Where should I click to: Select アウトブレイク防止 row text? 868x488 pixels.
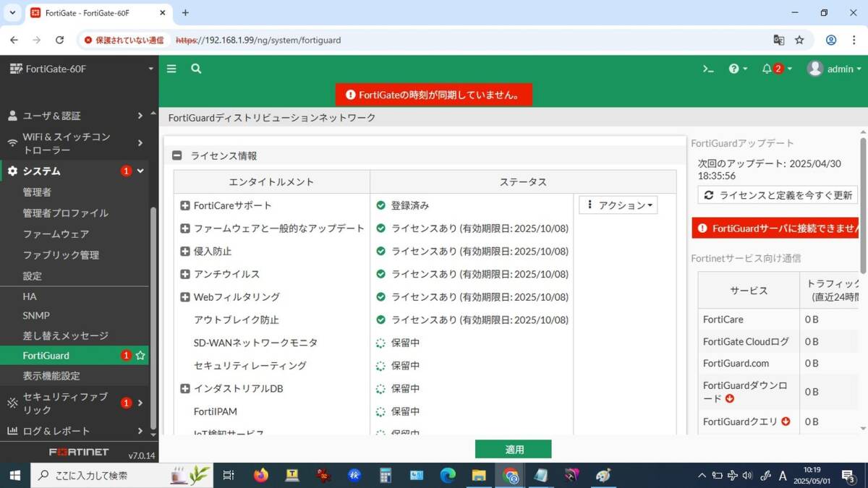click(x=237, y=320)
